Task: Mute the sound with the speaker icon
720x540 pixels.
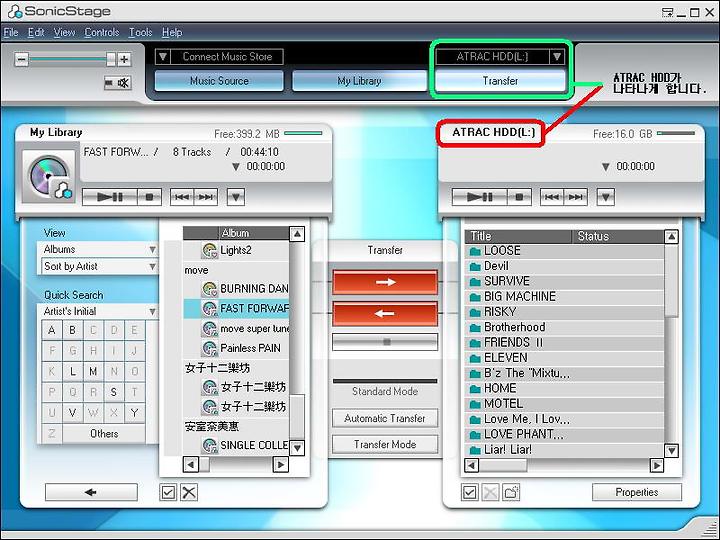Action: (118, 83)
